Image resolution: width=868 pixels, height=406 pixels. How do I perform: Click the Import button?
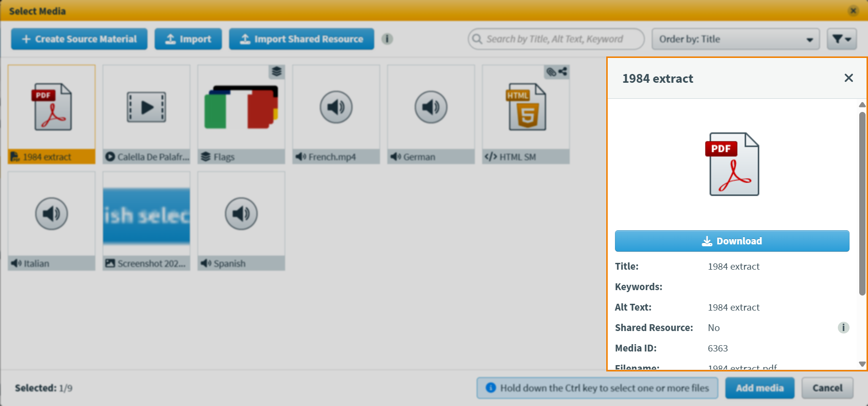pos(188,39)
